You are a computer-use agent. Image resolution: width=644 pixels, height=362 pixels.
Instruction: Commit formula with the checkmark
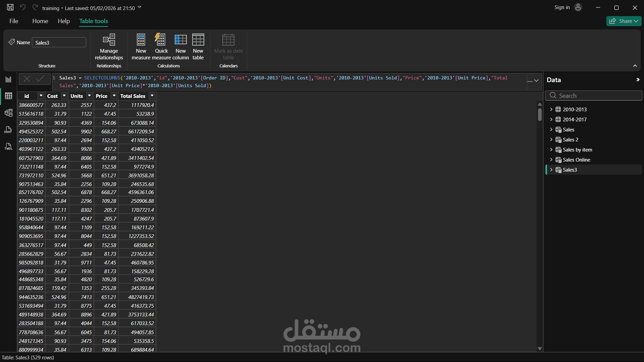coord(40,79)
